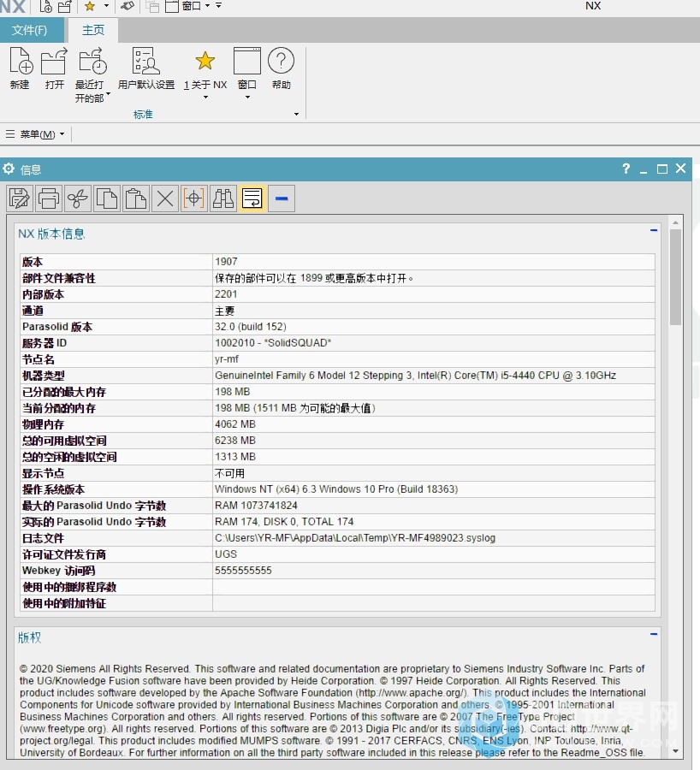This screenshot has height=770, width=700.
Task: Select the Windows NT (x64) operating system value
Action: point(336,489)
